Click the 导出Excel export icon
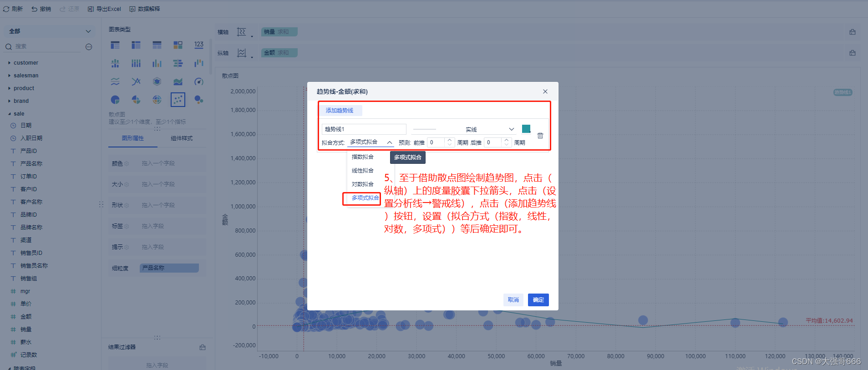 coord(91,9)
